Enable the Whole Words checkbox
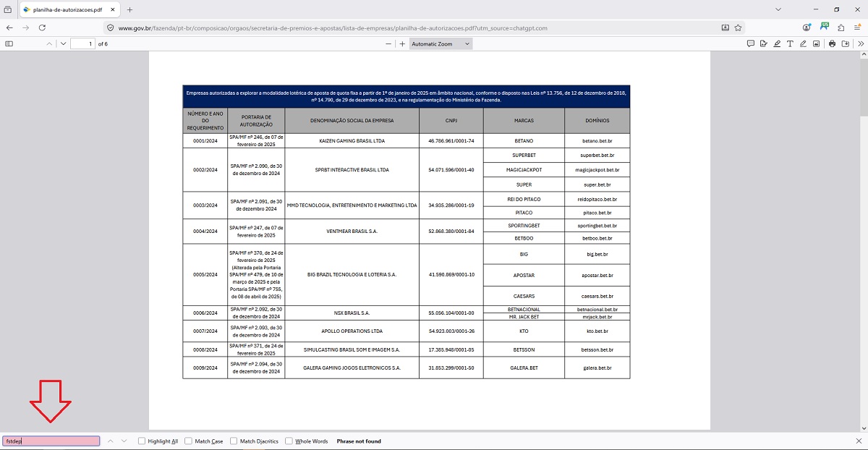The height and width of the screenshot is (450, 868). pos(289,441)
